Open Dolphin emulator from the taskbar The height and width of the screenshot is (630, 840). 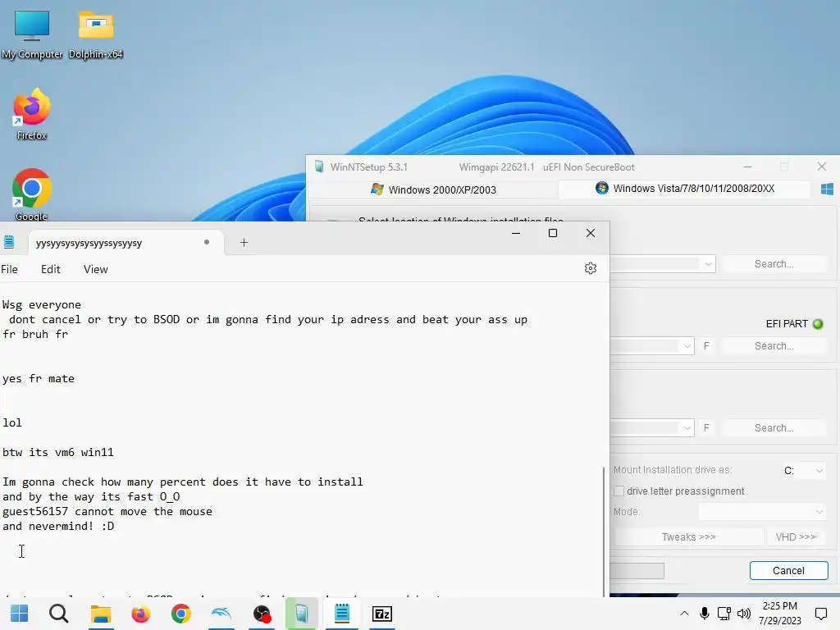click(221, 614)
